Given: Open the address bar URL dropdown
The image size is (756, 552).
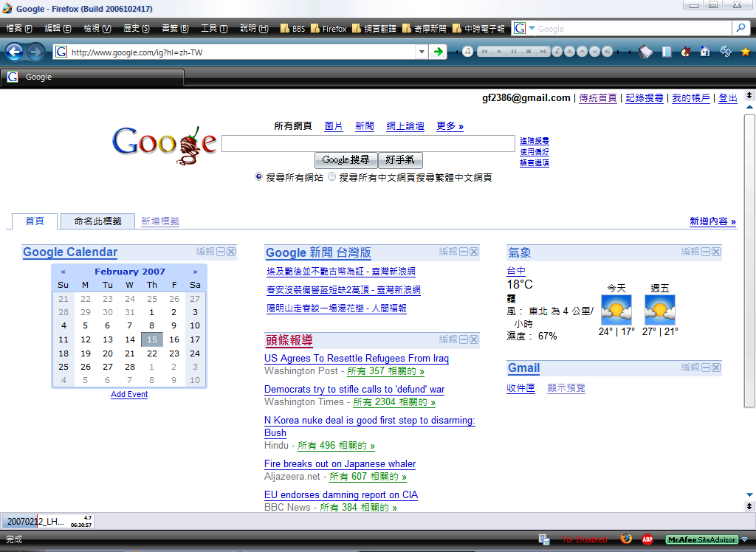Looking at the screenshot, I should 422,52.
